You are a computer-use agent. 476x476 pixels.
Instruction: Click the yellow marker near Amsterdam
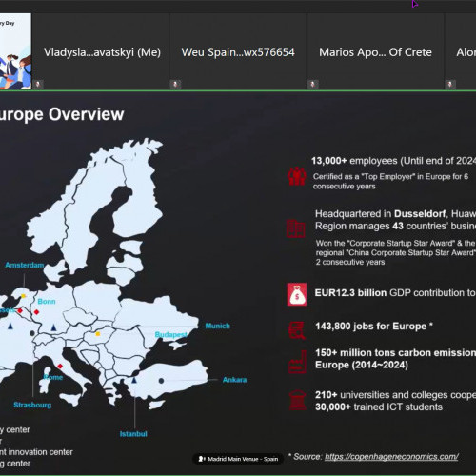pyautogui.click(x=23, y=296)
